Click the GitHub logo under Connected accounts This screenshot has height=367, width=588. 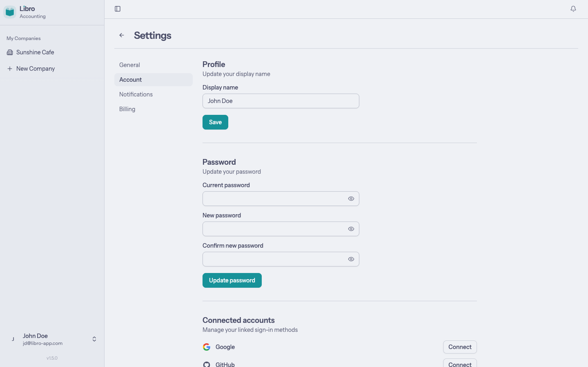(206, 364)
